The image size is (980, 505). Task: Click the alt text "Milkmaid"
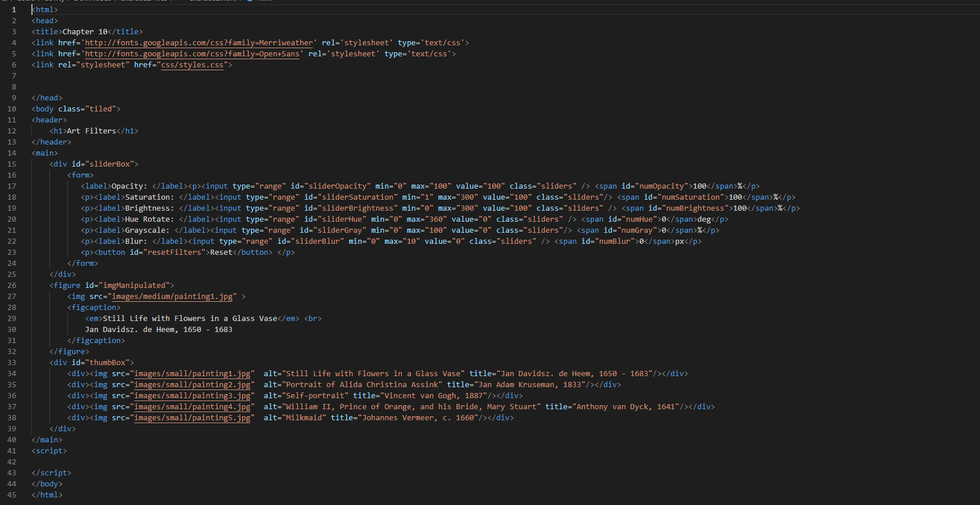(x=304, y=418)
